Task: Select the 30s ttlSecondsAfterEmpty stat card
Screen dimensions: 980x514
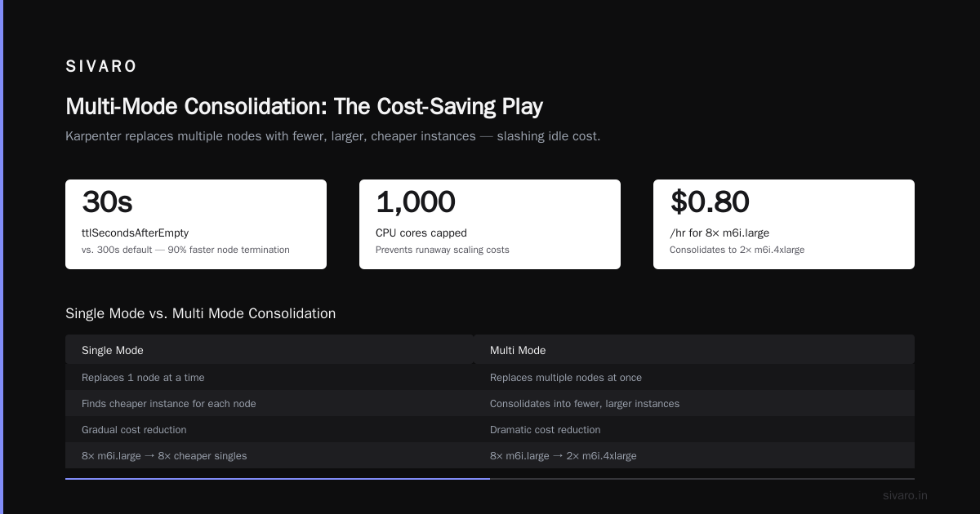Action: click(196, 224)
